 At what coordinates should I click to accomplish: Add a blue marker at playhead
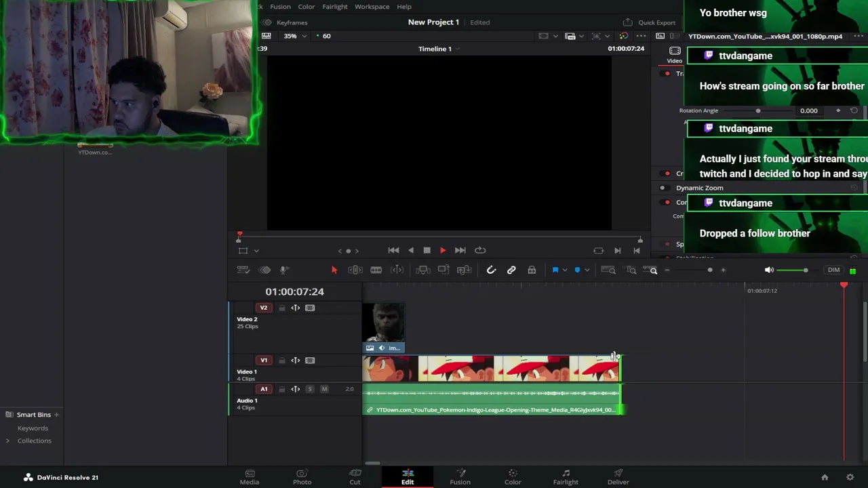tap(577, 270)
